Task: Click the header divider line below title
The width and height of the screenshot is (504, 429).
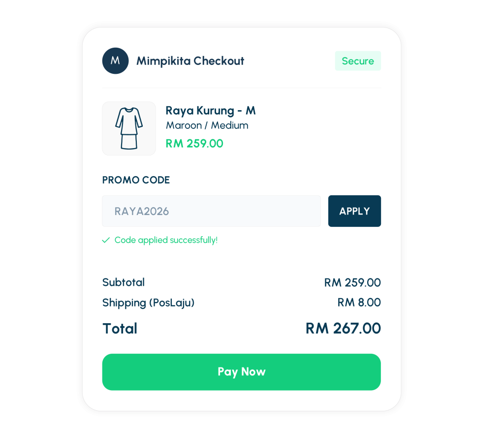Action: pos(241,88)
